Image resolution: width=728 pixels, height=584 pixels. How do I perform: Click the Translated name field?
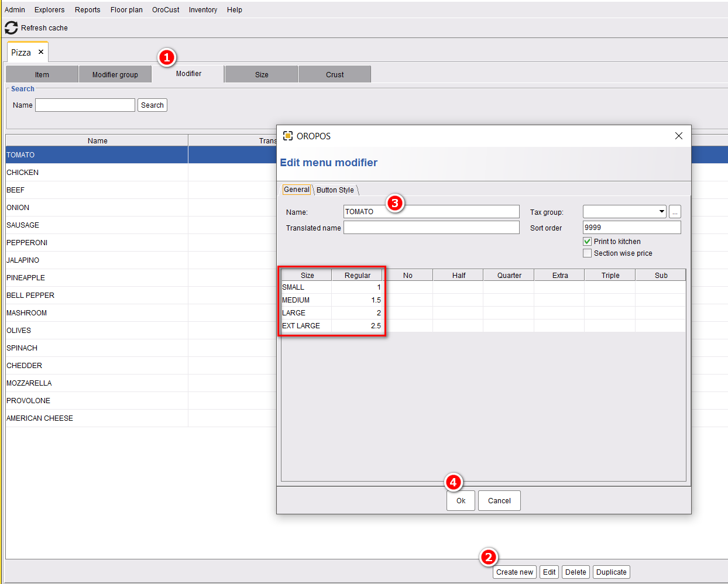click(431, 228)
